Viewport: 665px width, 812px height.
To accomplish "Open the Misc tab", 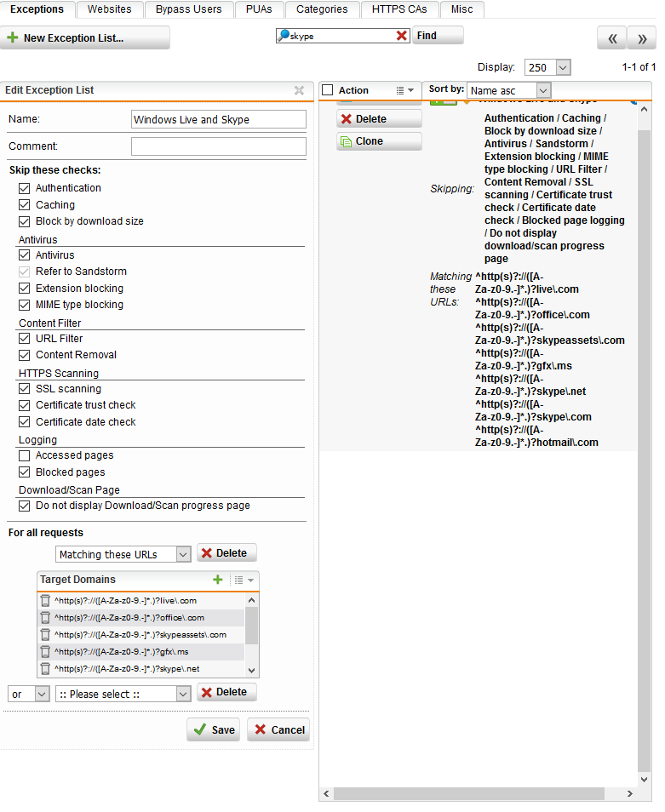I will click(x=462, y=9).
